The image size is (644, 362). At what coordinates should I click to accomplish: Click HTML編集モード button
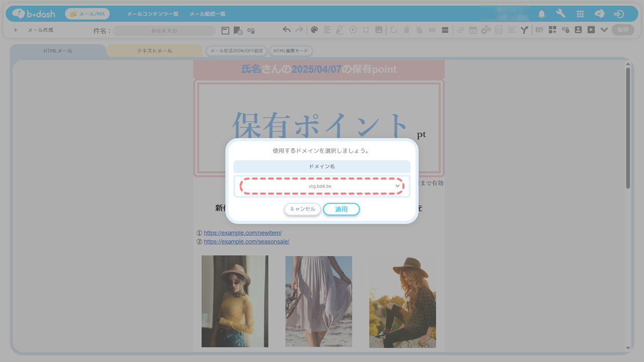click(x=291, y=51)
